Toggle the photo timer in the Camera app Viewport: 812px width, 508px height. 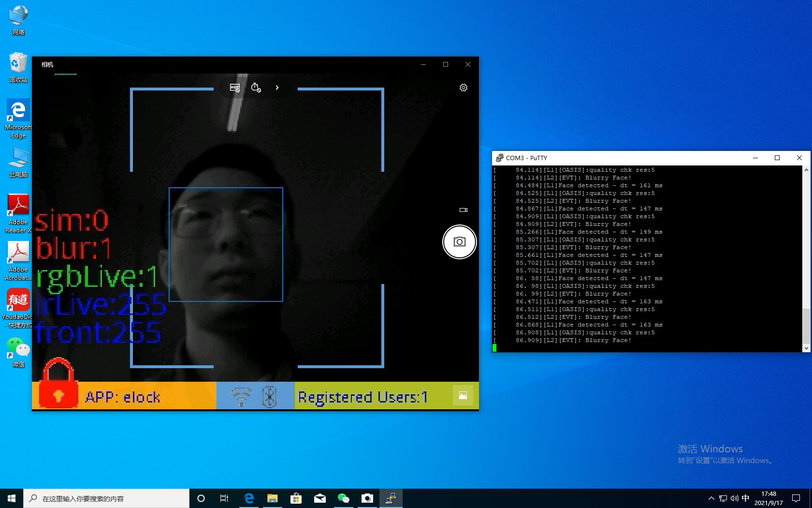pos(256,88)
